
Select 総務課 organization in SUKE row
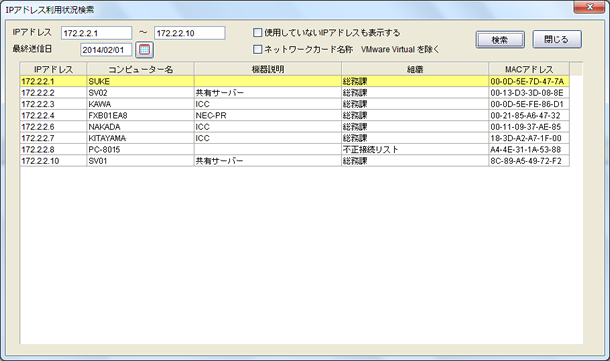tap(415, 81)
